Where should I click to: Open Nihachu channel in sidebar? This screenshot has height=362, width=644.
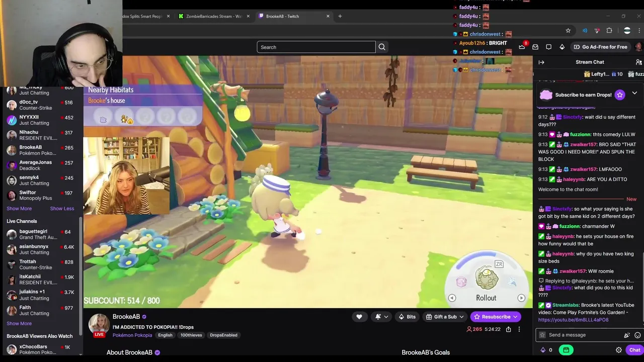pos(40,135)
